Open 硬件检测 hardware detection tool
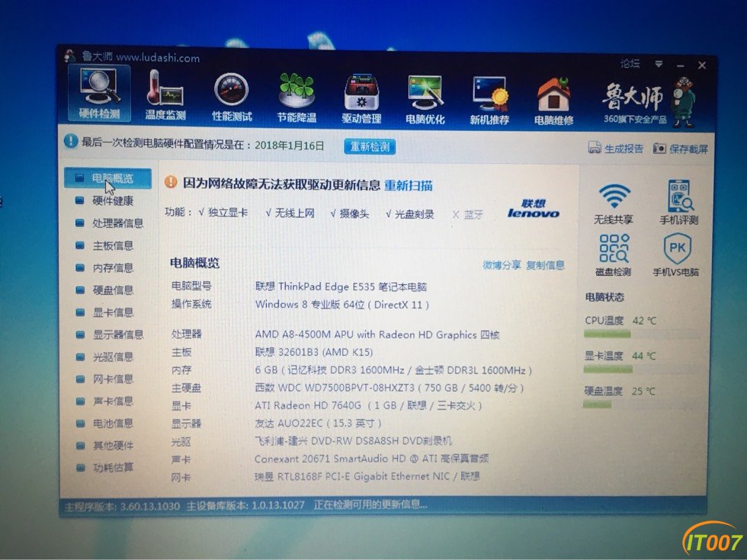 [x=99, y=93]
